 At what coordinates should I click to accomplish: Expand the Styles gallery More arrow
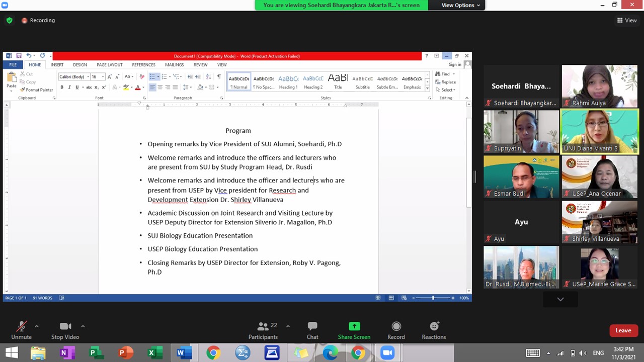(427, 88)
